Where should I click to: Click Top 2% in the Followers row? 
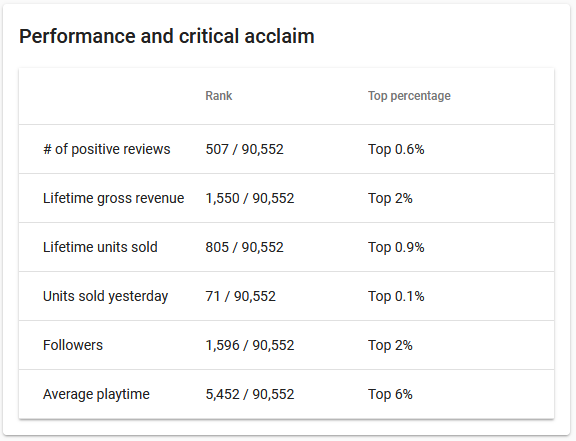pos(390,345)
